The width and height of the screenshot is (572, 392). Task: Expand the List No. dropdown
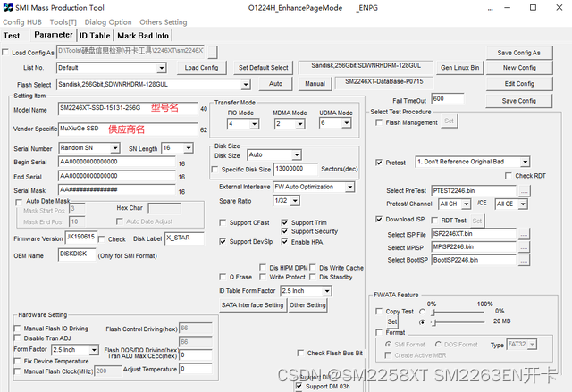(161, 68)
